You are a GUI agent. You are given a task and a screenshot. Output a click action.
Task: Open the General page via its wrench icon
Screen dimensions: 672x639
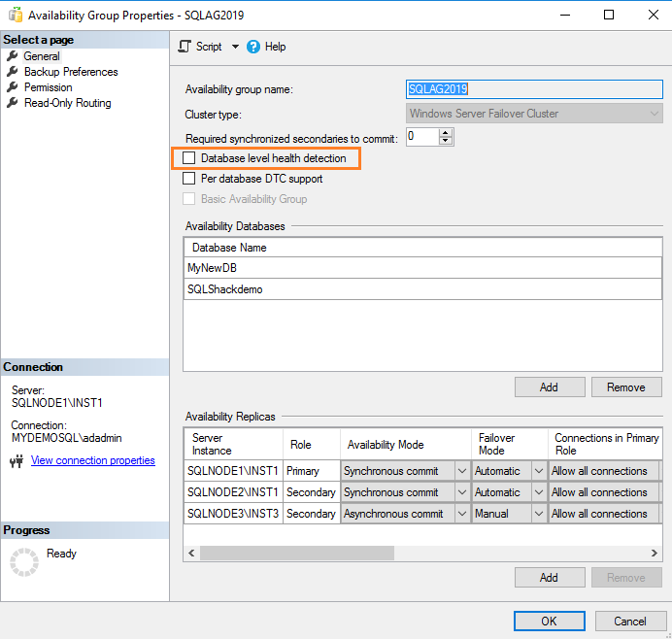[x=13, y=55]
